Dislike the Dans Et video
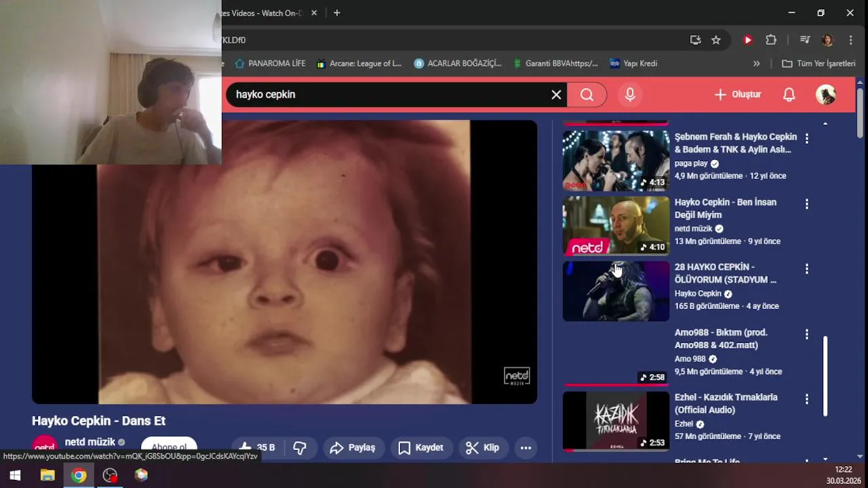Viewport: 868px width, 488px height. click(x=300, y=447)
